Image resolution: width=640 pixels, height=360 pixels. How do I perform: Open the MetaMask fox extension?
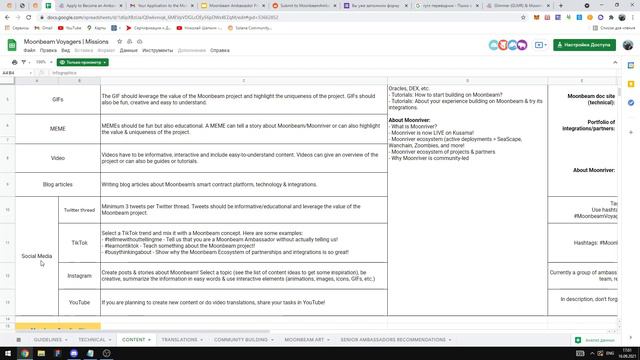537,18
